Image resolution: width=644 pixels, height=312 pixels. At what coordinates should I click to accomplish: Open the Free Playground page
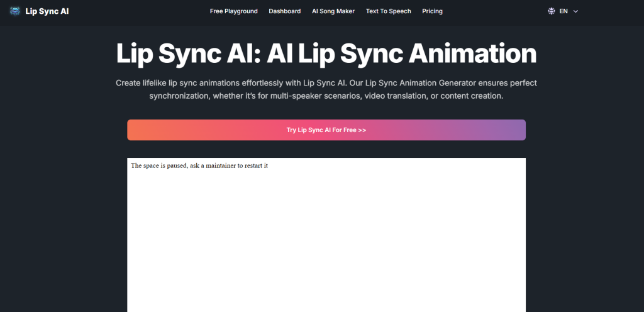coord(233,11)
